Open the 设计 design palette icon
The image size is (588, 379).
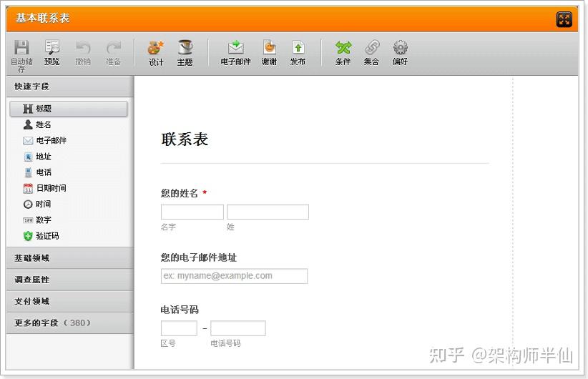[x=156, y=48]
